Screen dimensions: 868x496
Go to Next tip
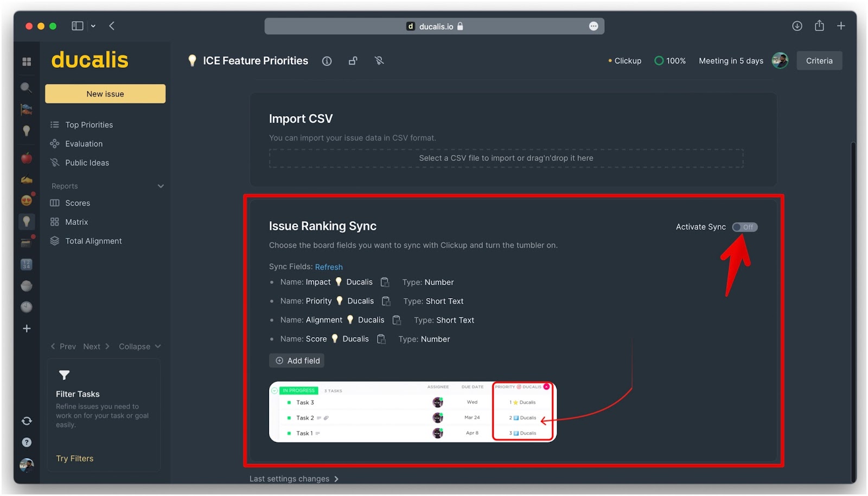(96, 346)
